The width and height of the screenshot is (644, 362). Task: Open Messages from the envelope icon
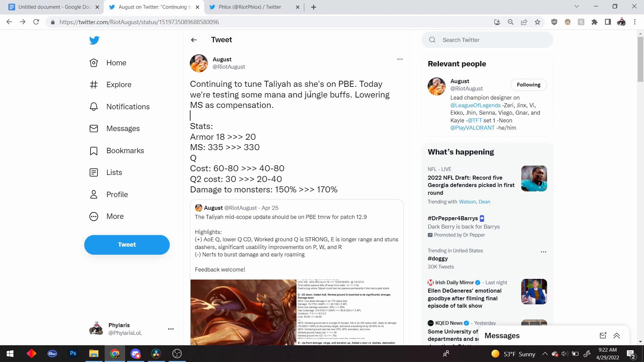click(x=94, y=129)
